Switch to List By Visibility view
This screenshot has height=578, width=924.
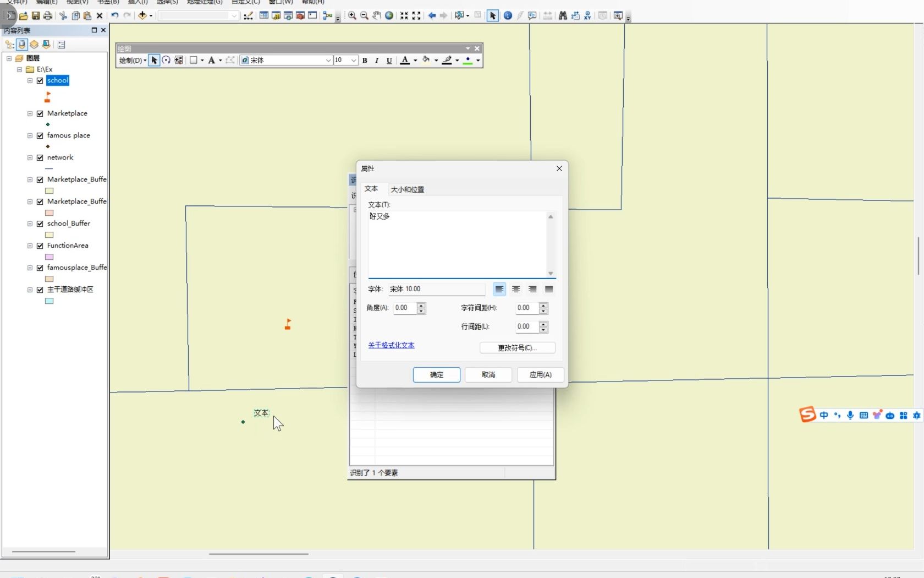point(34,45)
